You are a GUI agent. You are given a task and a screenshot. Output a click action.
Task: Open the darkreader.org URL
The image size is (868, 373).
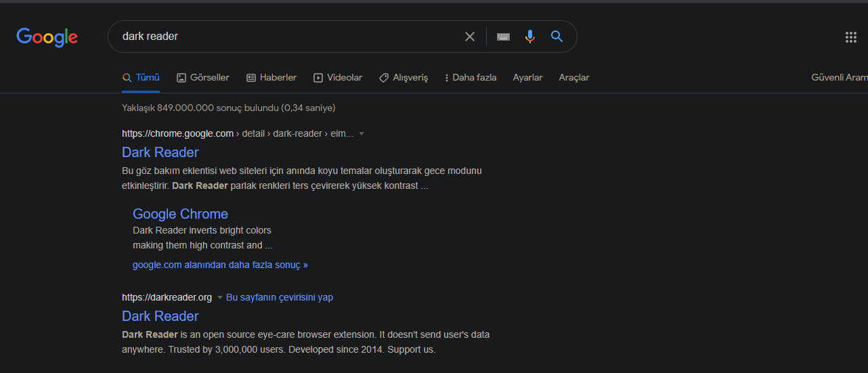[167, 297]
